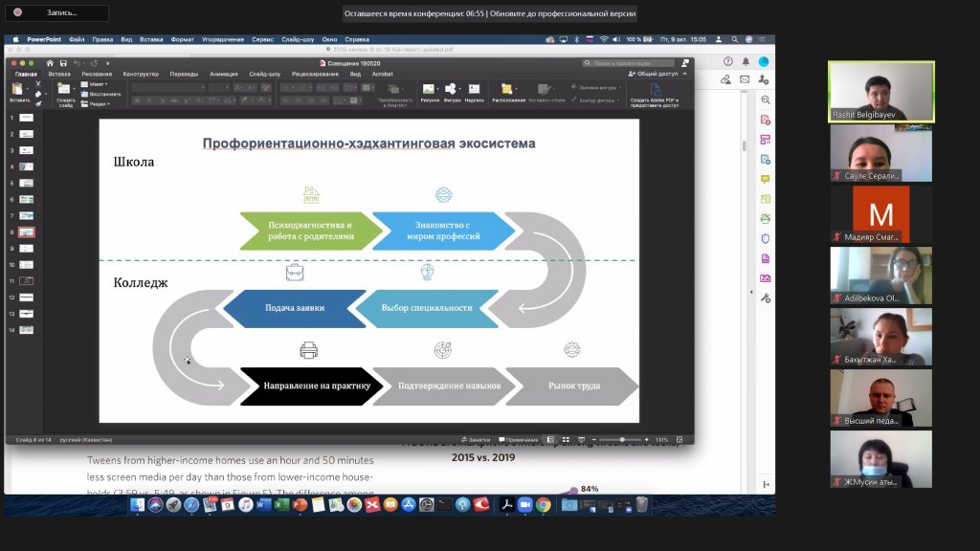Click Создать Adobe PDF и предоставить доступ
Viewport: 980px width, 551px height.
point(655,96)
